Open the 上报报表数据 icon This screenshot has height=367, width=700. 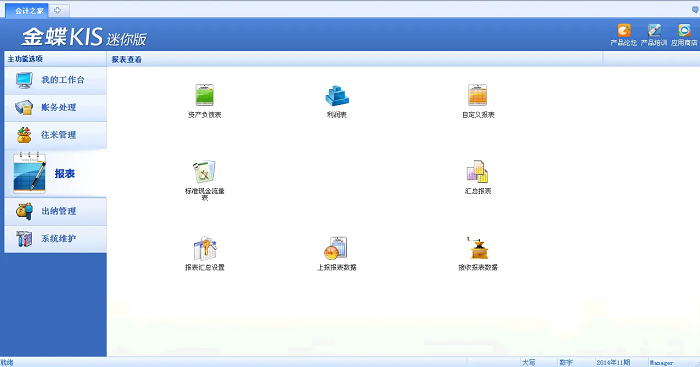[x=336, y=248]
